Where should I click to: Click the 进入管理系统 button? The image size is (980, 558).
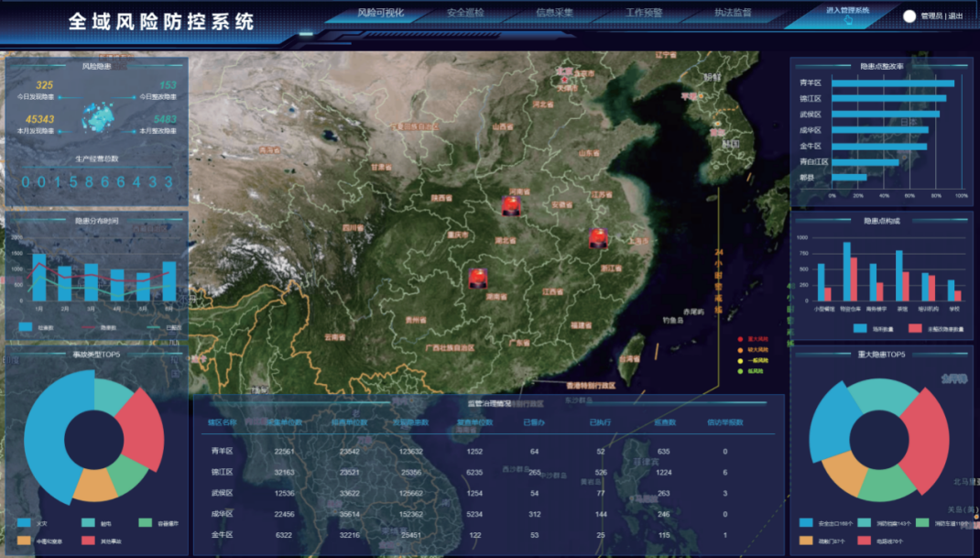847,11
